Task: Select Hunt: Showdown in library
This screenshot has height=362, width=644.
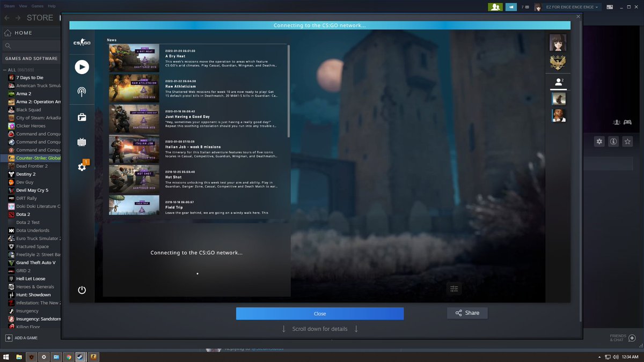Action: pyautogui.click(x=32, y=295)
